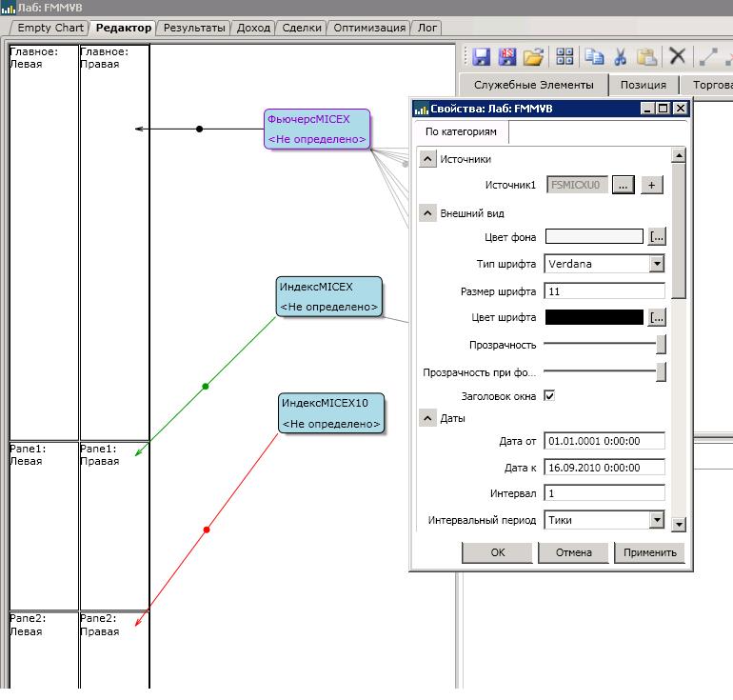This screenshot has width=733, height=700.
Task: Click the four-squares grid icon
Action: [565, 56]
